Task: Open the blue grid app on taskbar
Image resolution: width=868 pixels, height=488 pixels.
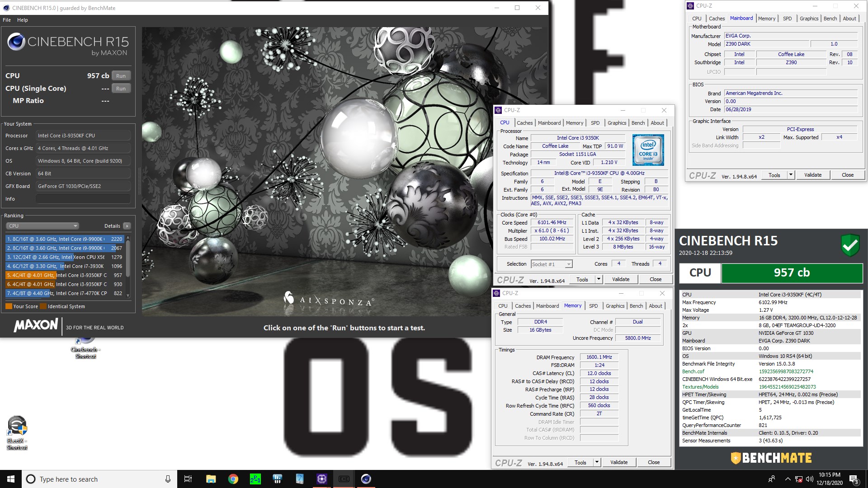Action: (x=278, y=479)
